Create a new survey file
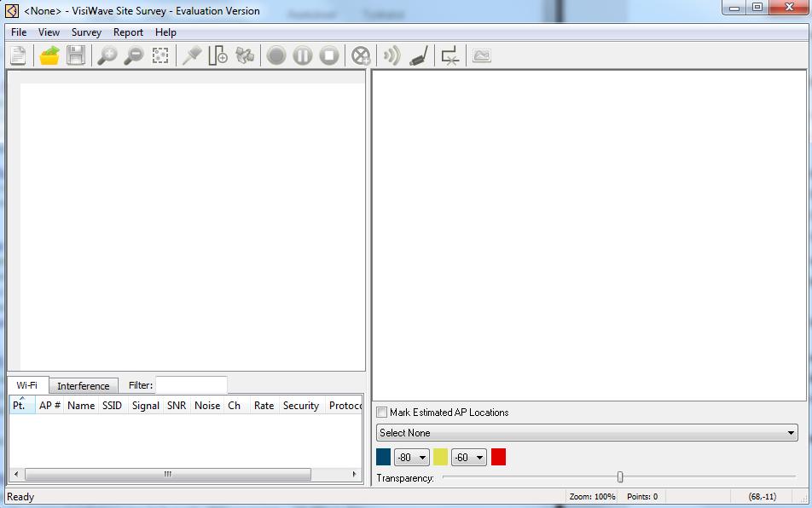The height and width of the screenshot is (508, 812). [18, 55]
